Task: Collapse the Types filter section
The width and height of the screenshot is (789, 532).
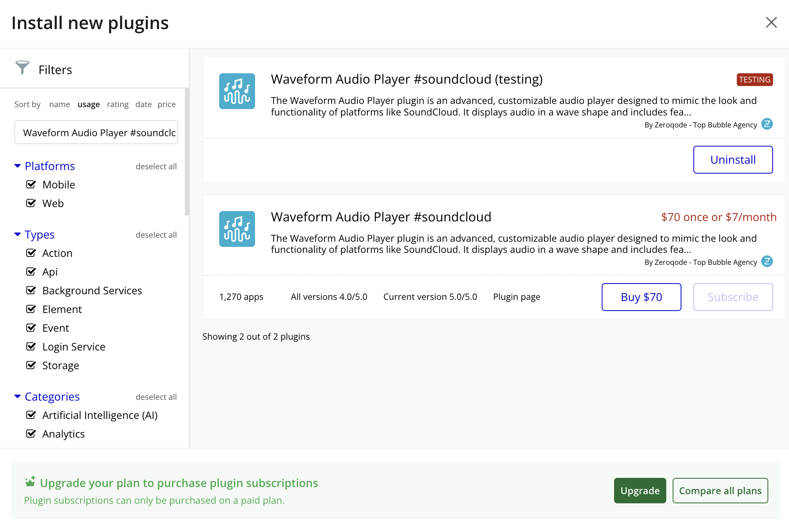Action: click(18, 235)
